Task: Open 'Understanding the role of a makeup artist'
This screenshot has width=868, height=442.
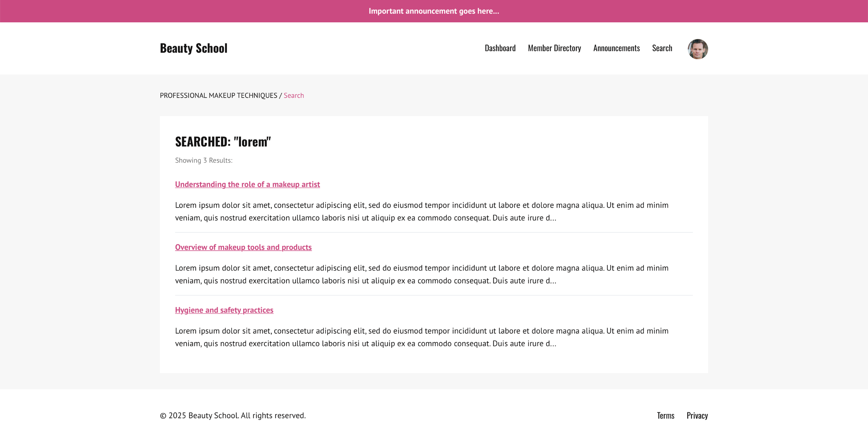Action: pyautogui.click(x=247, y=184)
